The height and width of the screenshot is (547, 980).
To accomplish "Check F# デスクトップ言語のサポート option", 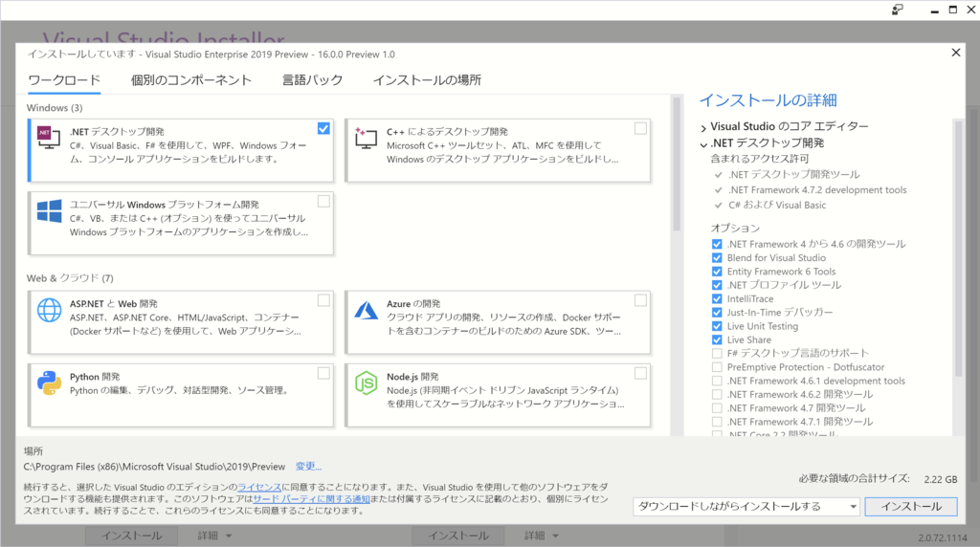I will point(717,354).
